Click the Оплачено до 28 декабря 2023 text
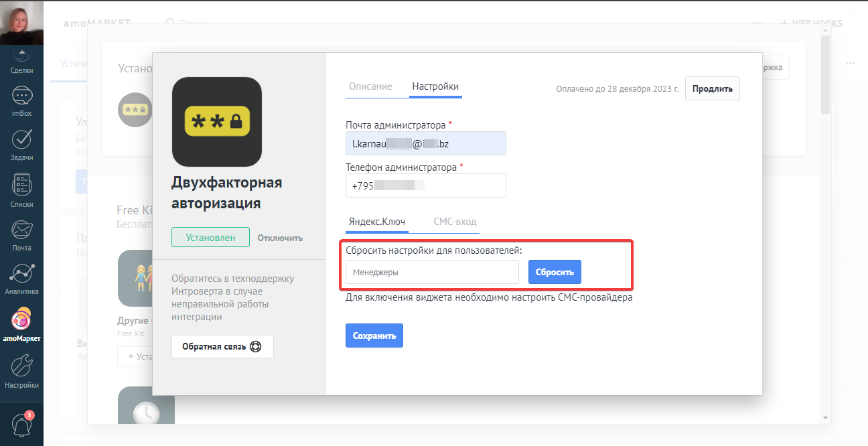 pyautogui.click(x=617, y=88)
